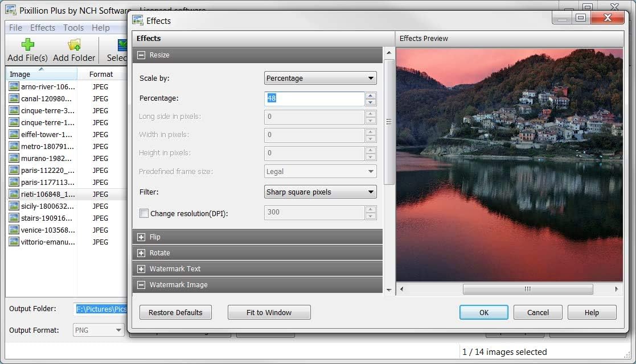
Task: Click the Effects dialog title icon
Action: click(138, 20)
